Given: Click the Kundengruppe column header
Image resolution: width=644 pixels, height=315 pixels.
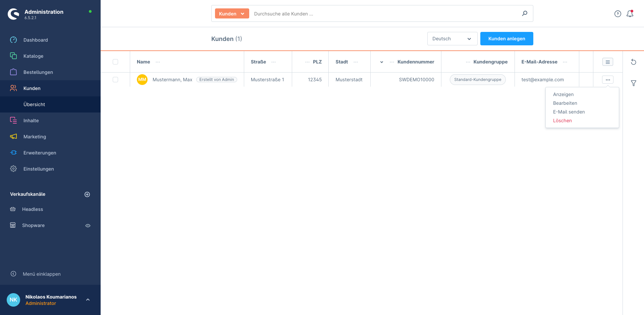Looking at the screenshot, I should pyautogui.click(x=490, y=62).
